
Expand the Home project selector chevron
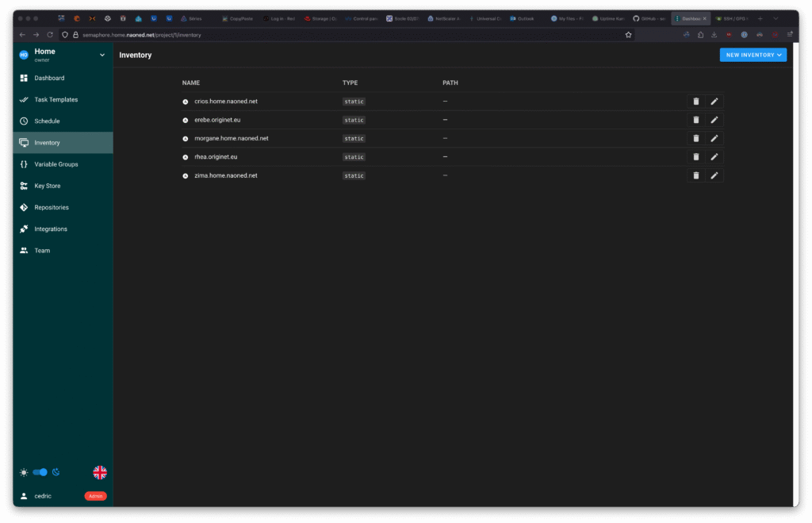pyautogui.click(x=101, y=55)
